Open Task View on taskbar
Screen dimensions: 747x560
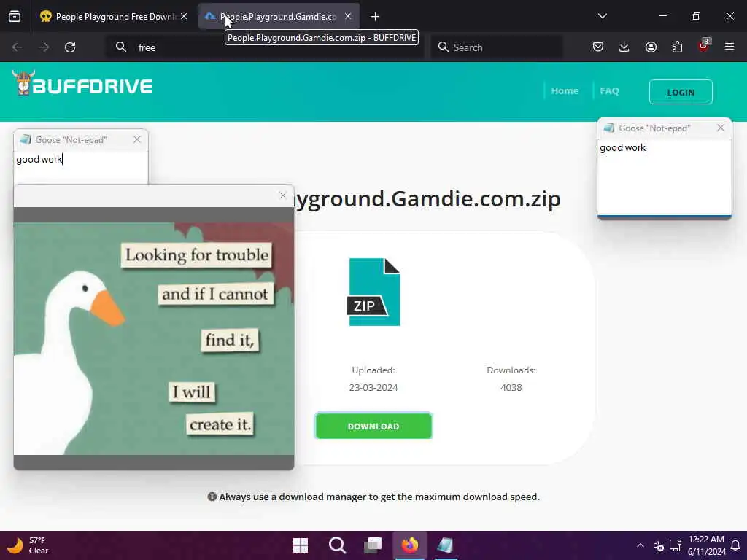[373, 545]
